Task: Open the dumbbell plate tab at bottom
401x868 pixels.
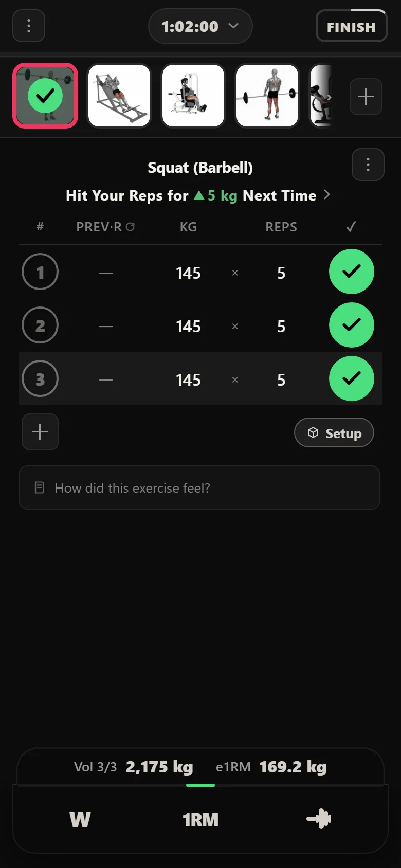Action: point(319,819)
